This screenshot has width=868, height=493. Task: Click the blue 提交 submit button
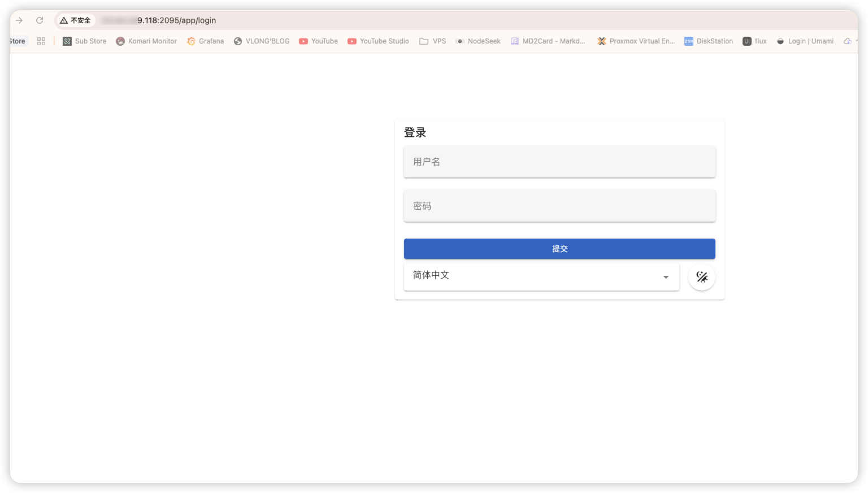click(559, 249)
